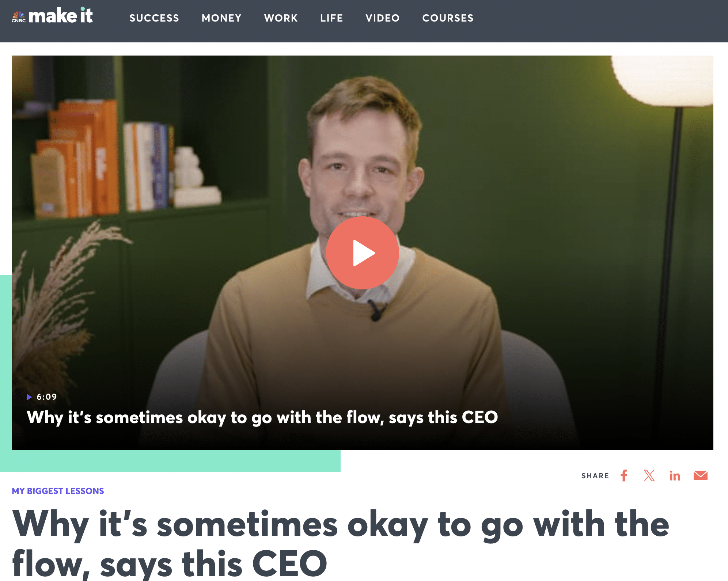Click the 6:09 video duration label
Viewport: 728px width, 581px height.
pos(47,397)
